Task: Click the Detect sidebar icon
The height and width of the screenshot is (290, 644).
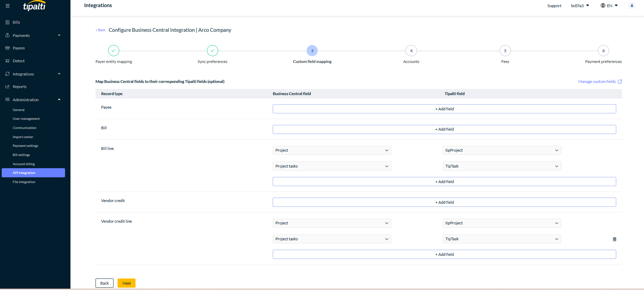Action: tap(7, 61)
